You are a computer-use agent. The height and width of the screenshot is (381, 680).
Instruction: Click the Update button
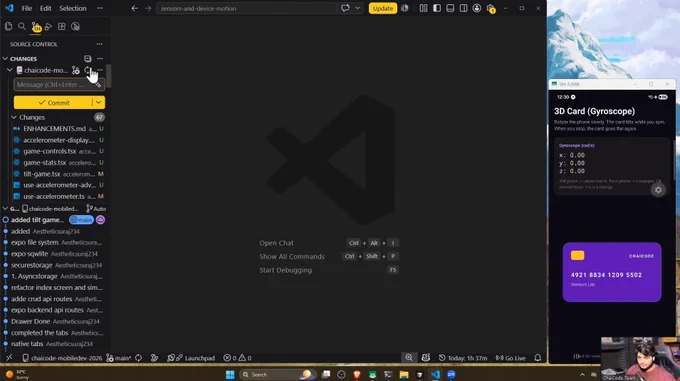pyautogui.click(x=382, y=8)
